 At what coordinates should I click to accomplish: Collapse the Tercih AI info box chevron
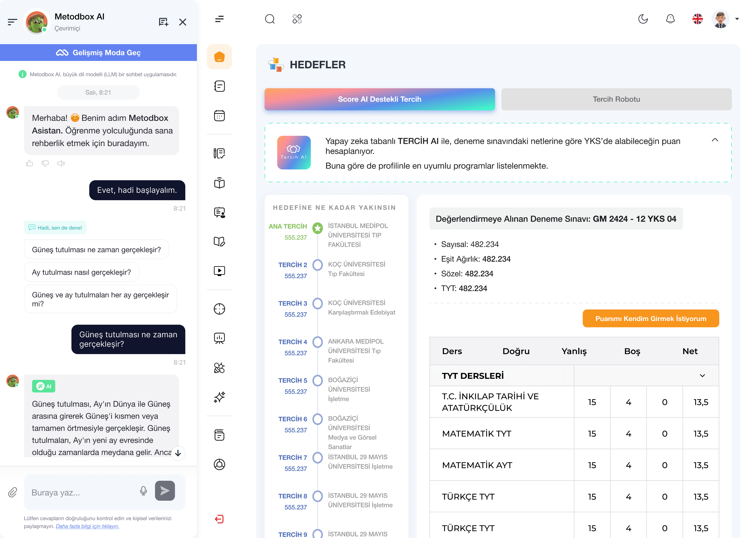715,140
